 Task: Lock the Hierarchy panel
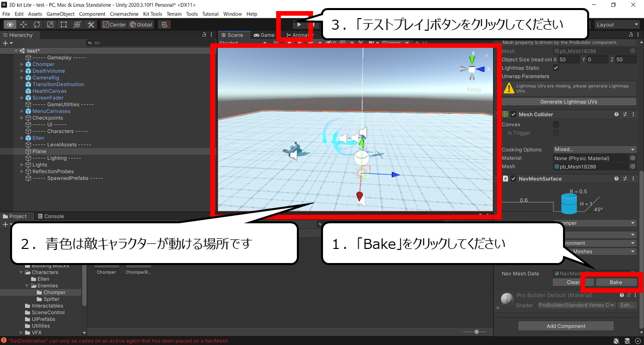click(204, 35)
